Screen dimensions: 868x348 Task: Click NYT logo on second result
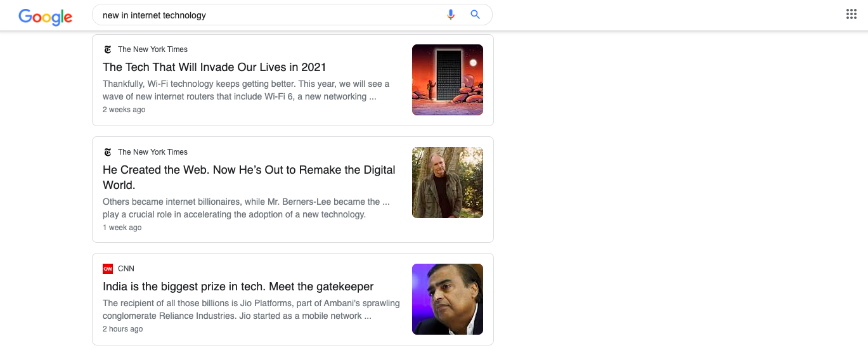click(107, 152)
